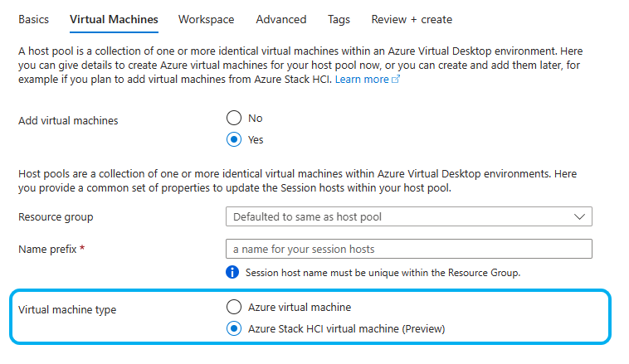Select Yes for Add virtual machines

click(234, 139)
